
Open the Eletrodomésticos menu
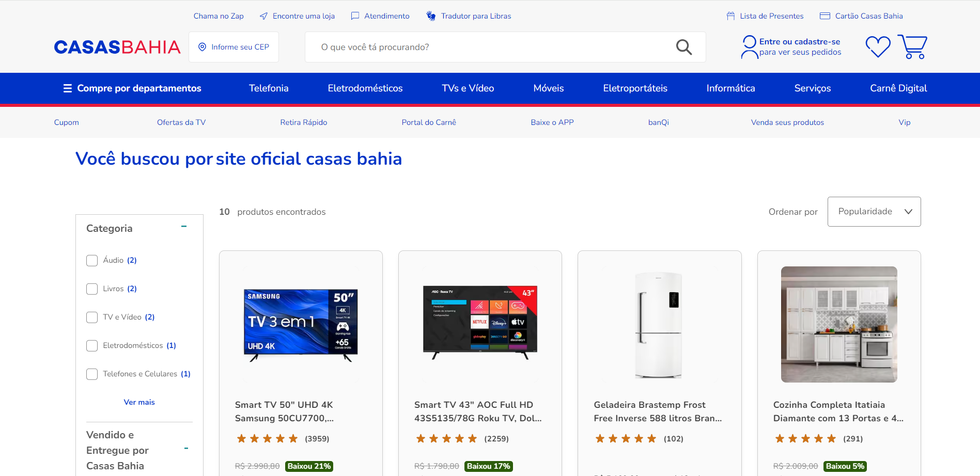coord(365,88)
